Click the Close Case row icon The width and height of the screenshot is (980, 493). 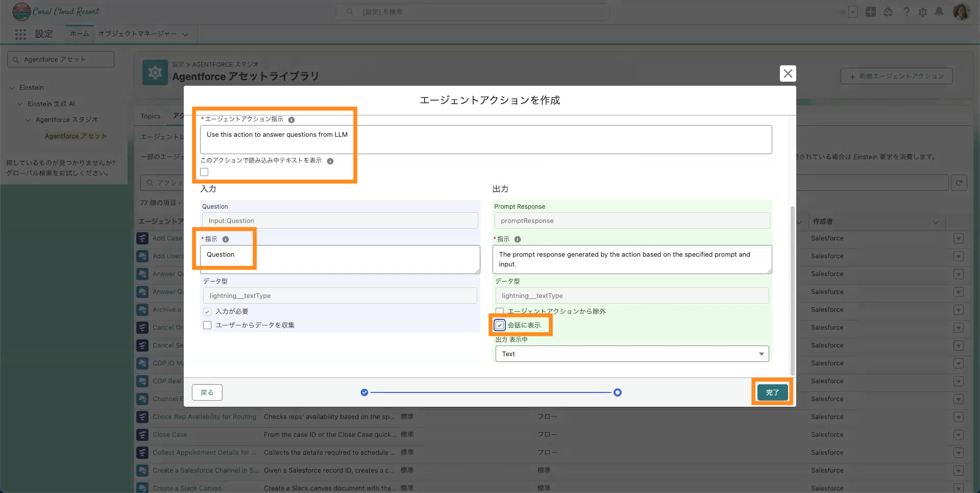click(142, 435)
